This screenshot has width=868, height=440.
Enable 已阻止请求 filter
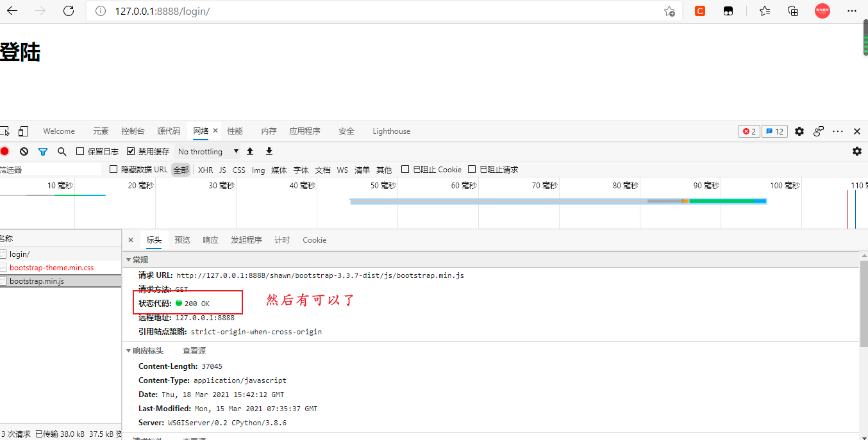[472, 170]
